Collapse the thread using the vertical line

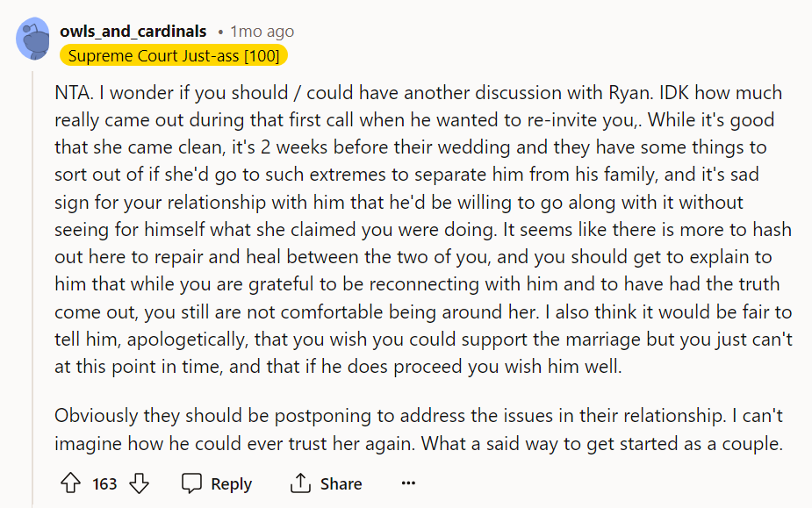[32, 288]
